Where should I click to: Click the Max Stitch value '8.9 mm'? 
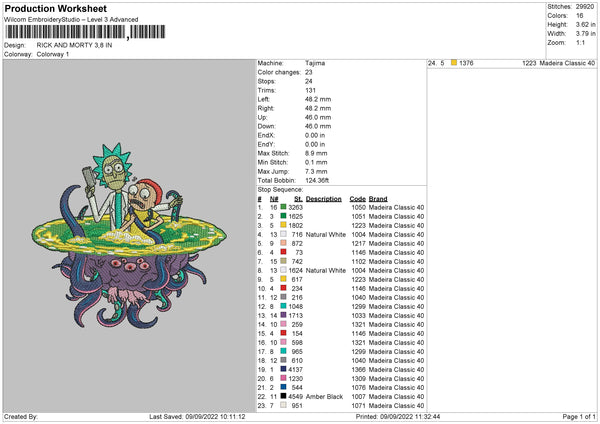point(316,153)
